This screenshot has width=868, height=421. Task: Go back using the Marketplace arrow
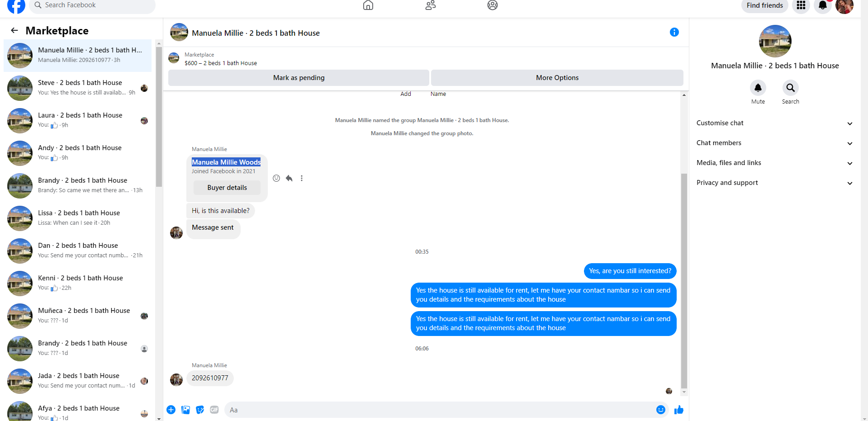(14, 30)
